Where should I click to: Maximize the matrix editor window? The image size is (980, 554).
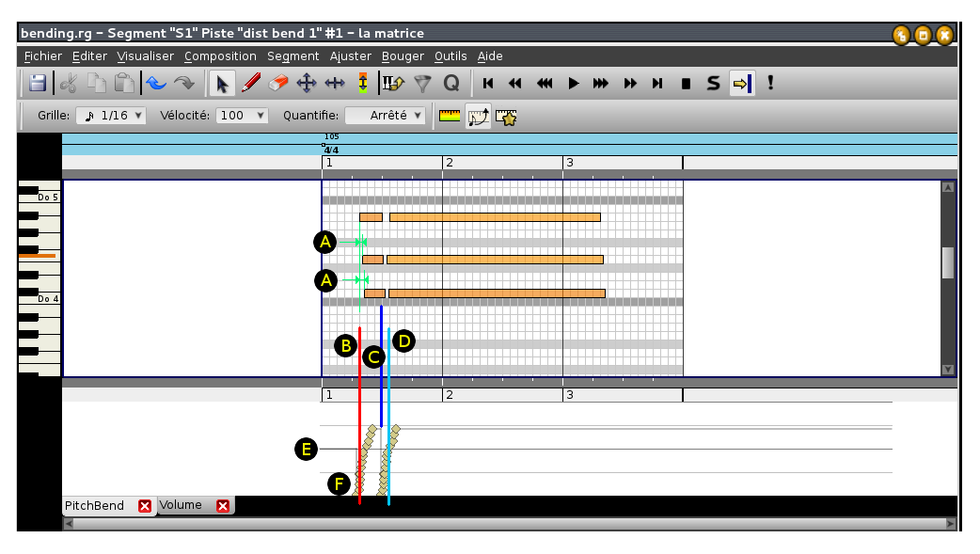(924, 35)
